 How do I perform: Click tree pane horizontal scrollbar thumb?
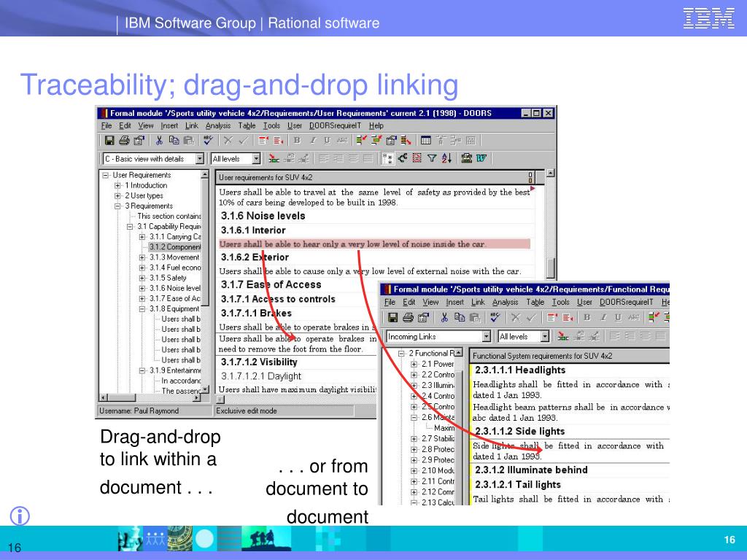(x=122, y=397)
